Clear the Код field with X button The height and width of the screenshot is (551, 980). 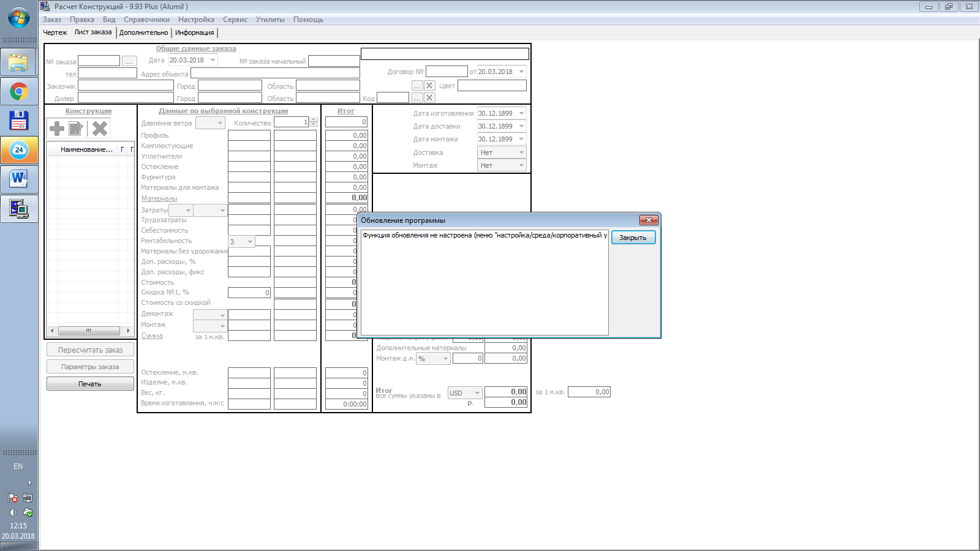coord(429,97)
